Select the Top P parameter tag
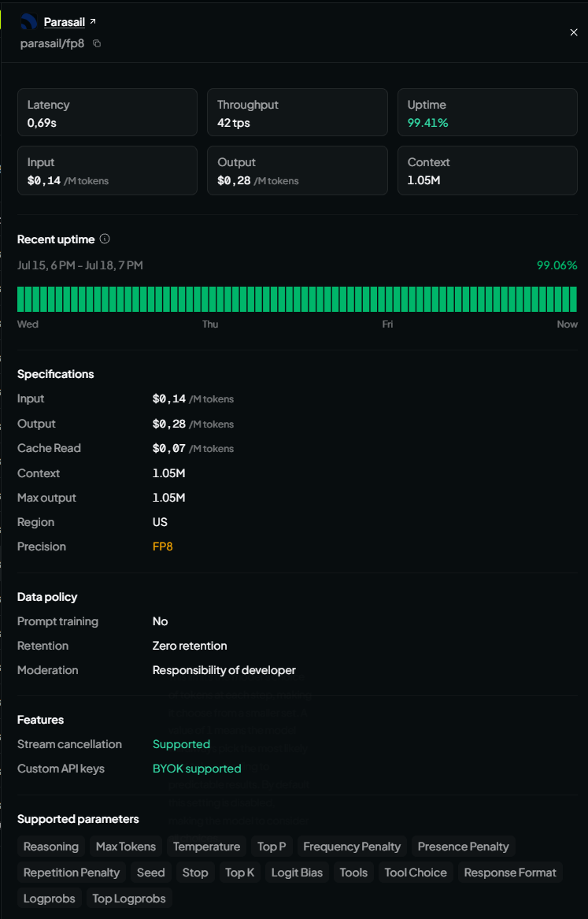The height and width of the screenshot is (919, 588). pos(272,847)
